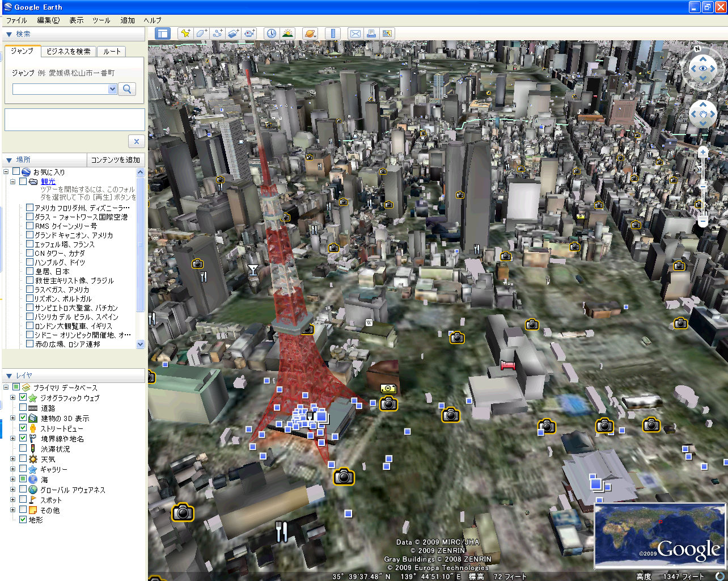Uncheck the 建物の 3D 表示 layer
Screen dimensions: 728x581
click(23, 418)
